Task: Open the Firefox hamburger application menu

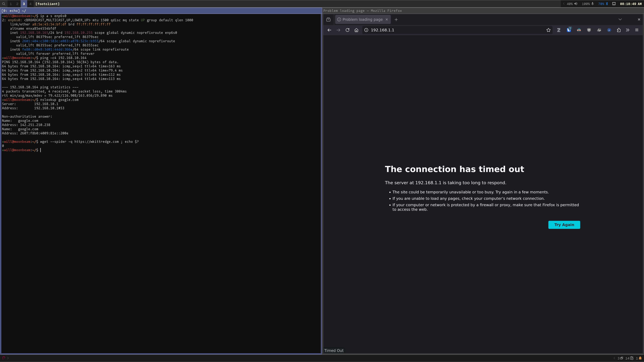Action: (636, 30)
